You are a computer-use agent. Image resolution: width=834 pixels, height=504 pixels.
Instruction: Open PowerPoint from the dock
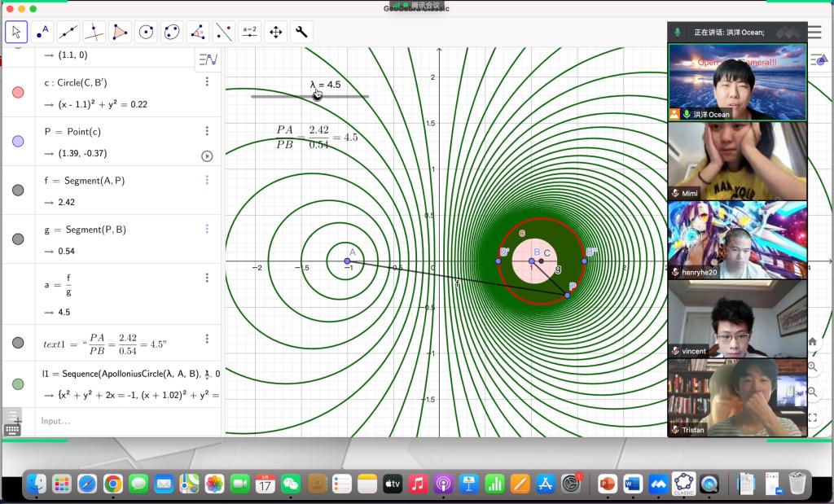coord(608,484)
